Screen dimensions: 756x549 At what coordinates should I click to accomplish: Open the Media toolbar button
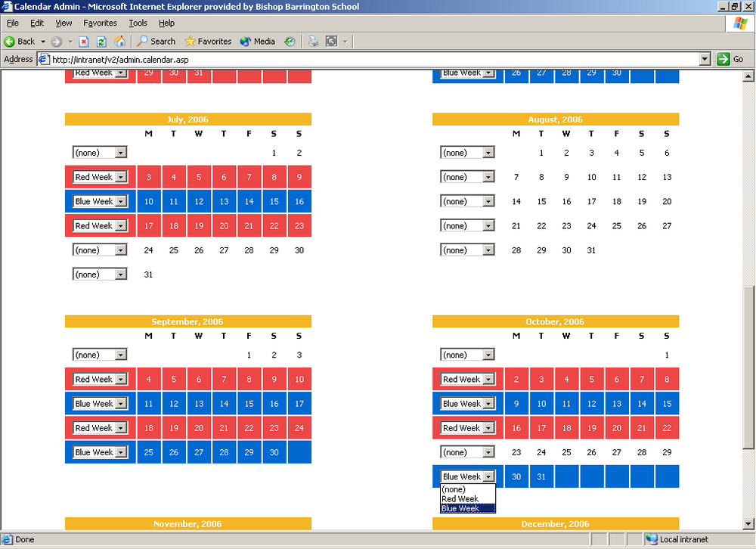coord(258,42)
